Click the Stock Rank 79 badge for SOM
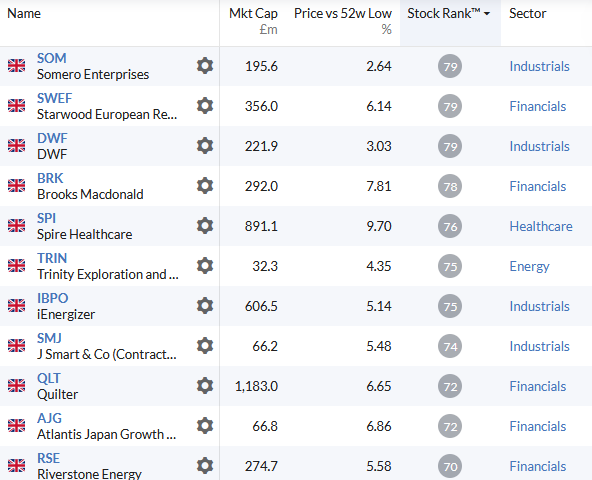Image resolution: width=592 pixels, height=480 pixels. point(450,66)
